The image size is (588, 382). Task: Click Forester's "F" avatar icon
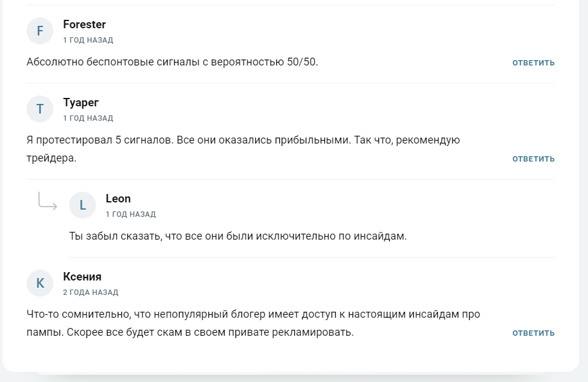(40, 31)
